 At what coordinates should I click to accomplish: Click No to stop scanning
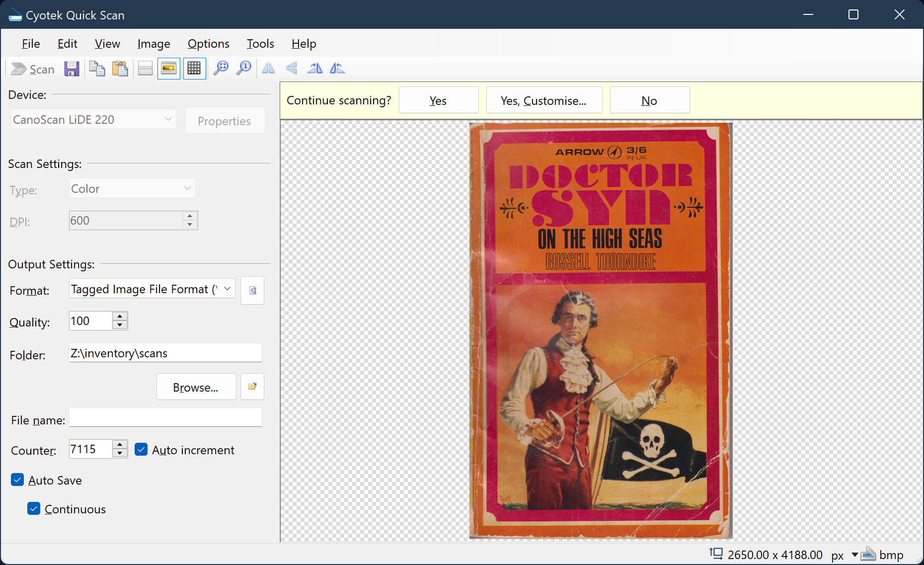point(649,100)
